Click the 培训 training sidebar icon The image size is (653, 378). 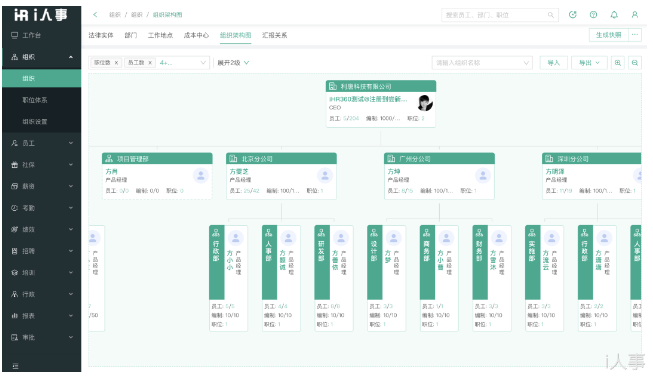tap(15, 273)
